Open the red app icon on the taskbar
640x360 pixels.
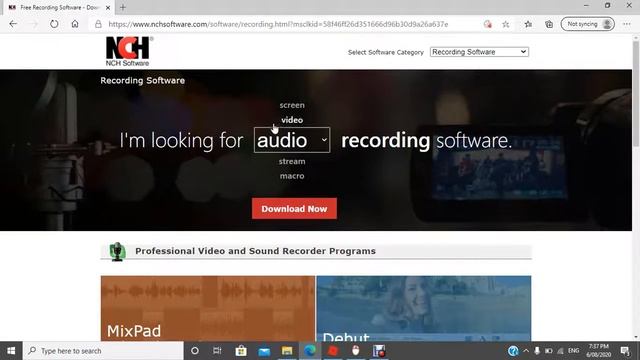click(x=333, y=351)
